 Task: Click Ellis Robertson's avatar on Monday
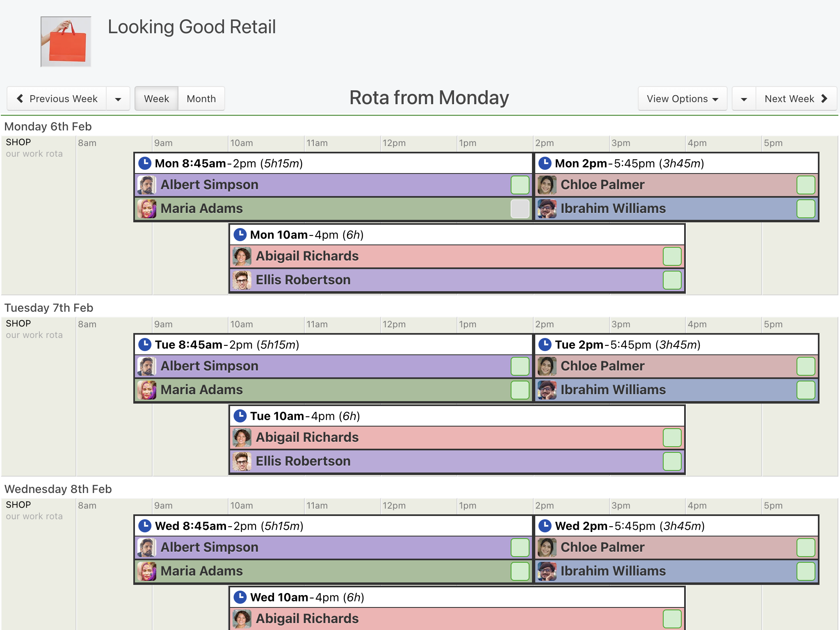[242, 280]
